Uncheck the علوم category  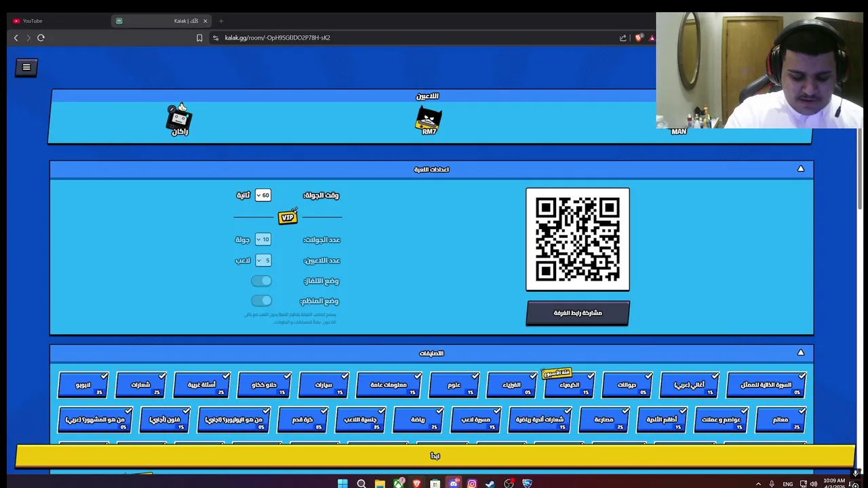click(454, 385)
